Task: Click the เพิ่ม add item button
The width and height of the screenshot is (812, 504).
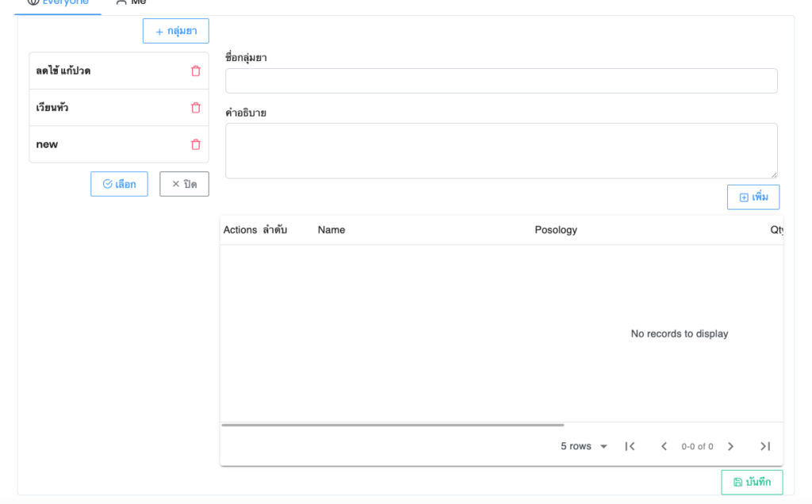Action: pyautogui.click(x=753, y=197)
